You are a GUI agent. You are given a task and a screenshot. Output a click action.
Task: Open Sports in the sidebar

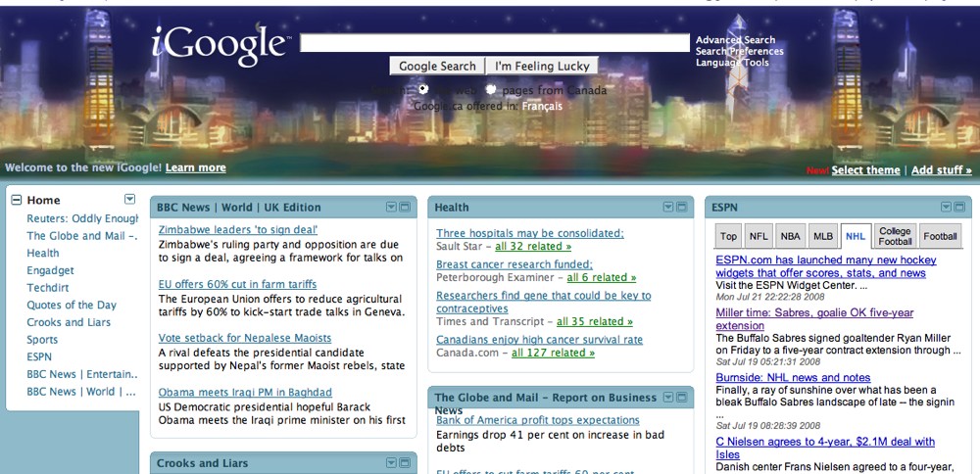(42, 340)
